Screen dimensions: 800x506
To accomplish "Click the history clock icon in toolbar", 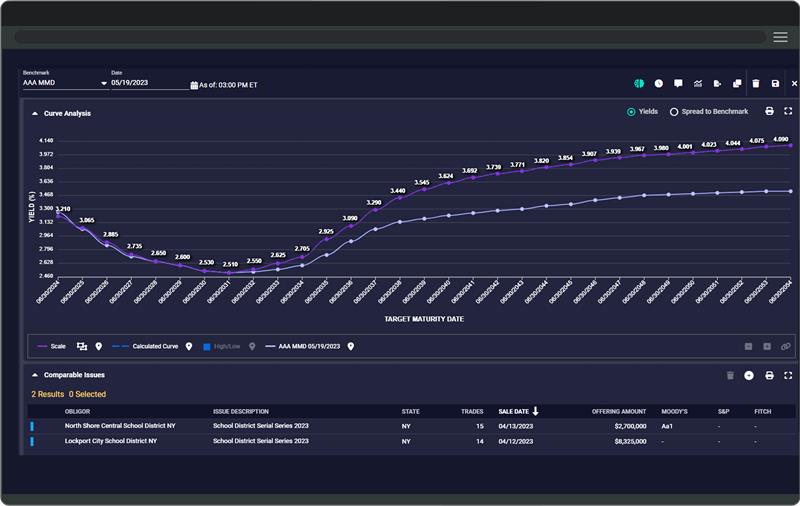I will 659,84.
